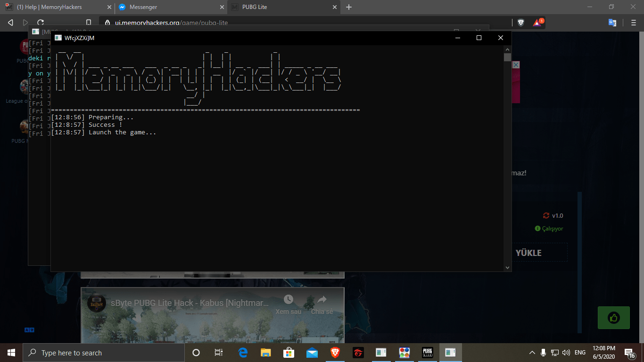Open the Windows Start menu

point(11,353)
